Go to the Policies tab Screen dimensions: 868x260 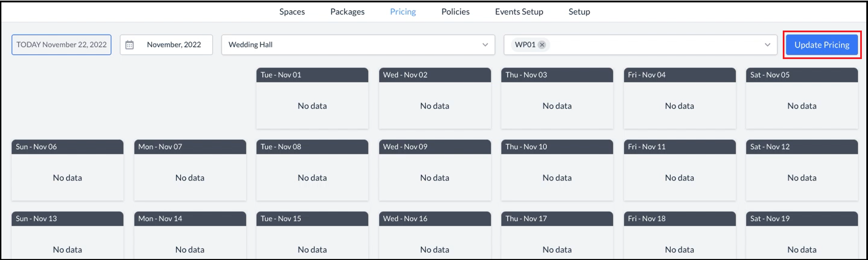[x=455, y=12]
